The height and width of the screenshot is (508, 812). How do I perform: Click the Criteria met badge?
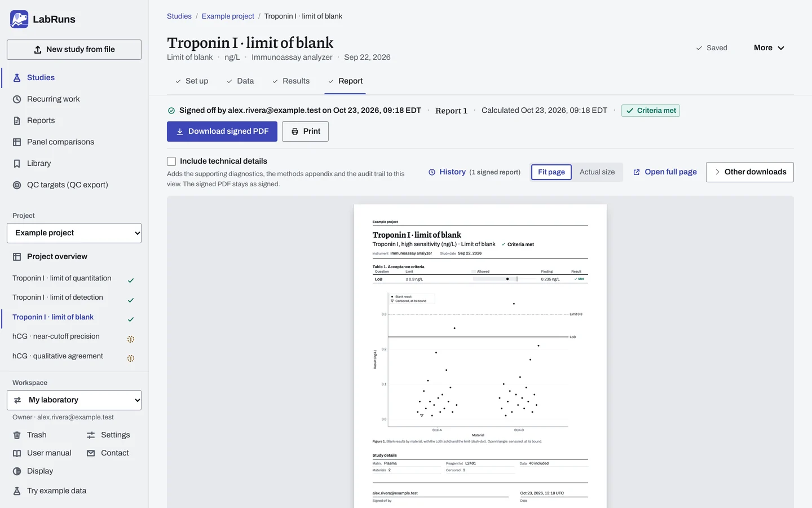click(x=651, y=111)
